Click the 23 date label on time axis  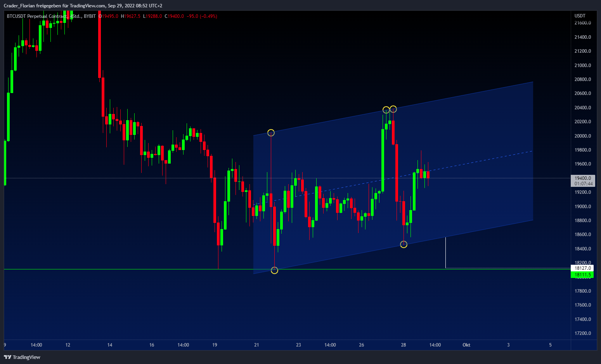pyautogui.click(x=298, y=345)
